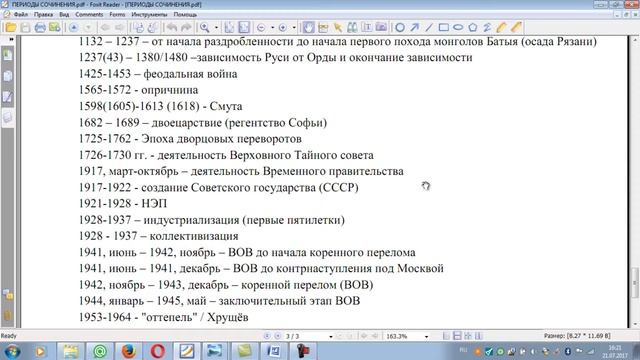Switch to Continuous page layout in status bar
This screenshot has width=640, height=360.
457,336
